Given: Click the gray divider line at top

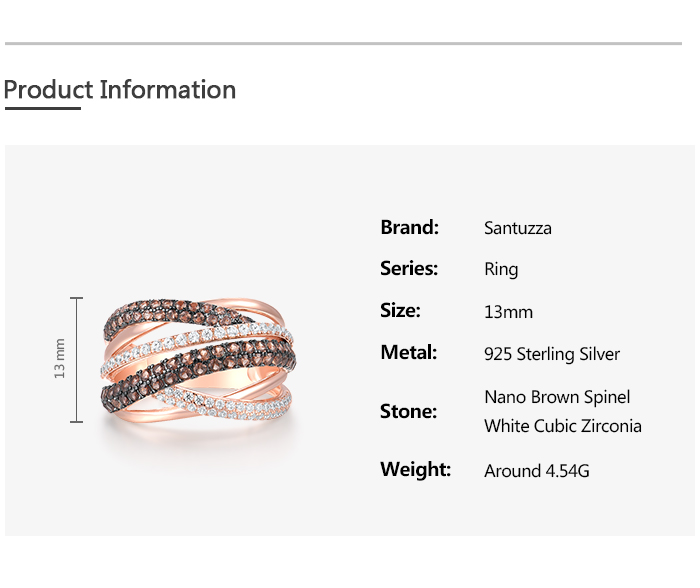Looking at the screenshot, I should pyautogui.click(x=343, y=44).
